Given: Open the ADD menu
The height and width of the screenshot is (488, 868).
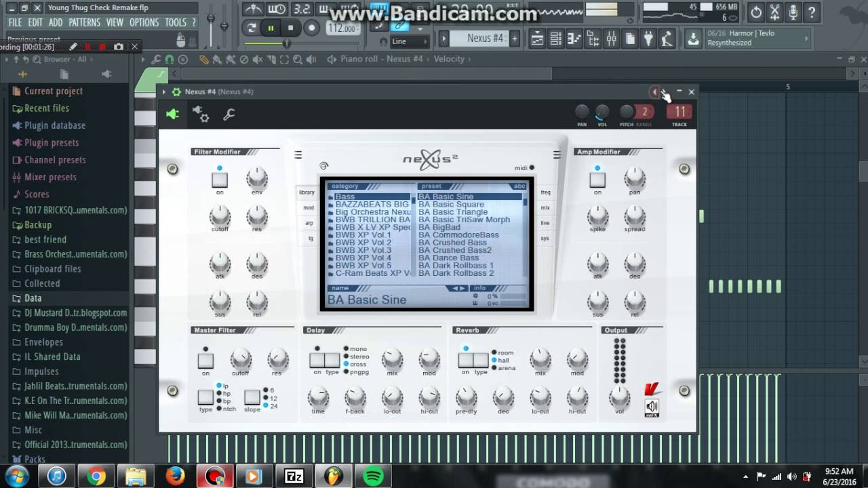Looking at the screenshot, I should point(56,22).
